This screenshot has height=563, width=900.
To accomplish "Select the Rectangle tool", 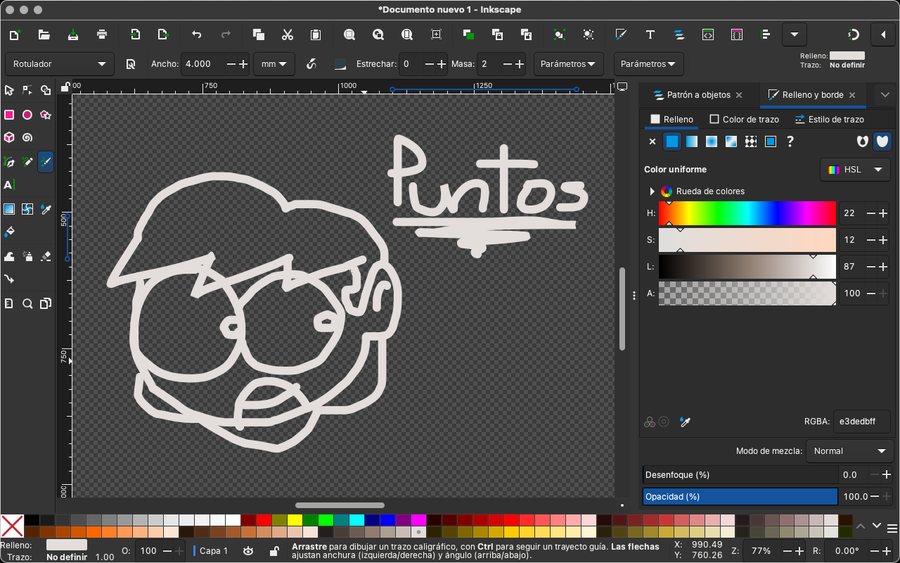I will 9,115.
